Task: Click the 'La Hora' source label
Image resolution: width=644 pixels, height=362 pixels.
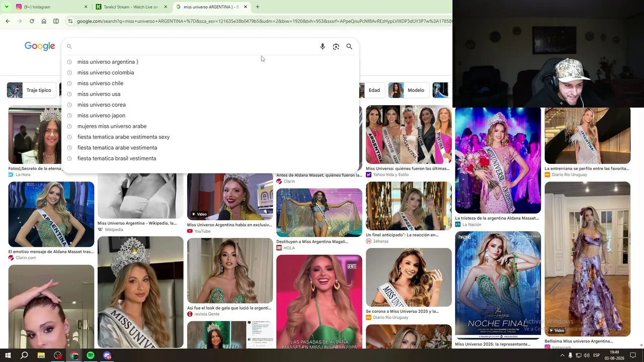Action: (x=23, y=174)
